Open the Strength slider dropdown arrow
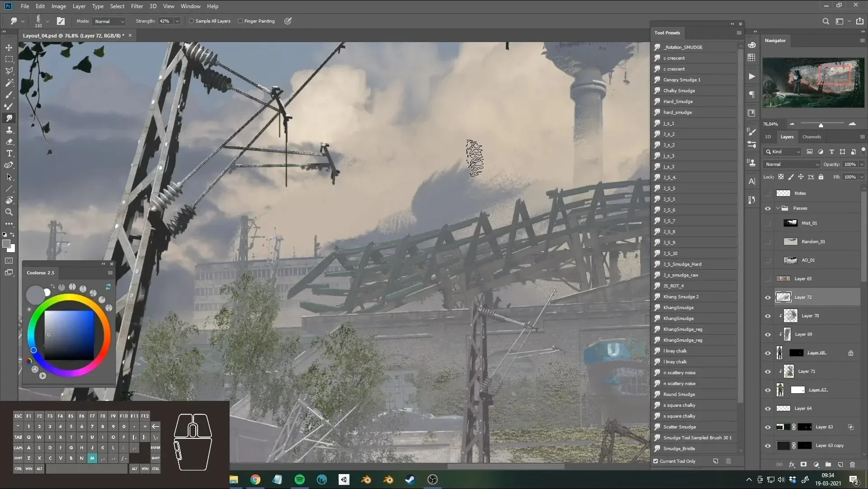The height and width of the screenshot is (489, 868). pyautogui.click(x=177, y=21)
